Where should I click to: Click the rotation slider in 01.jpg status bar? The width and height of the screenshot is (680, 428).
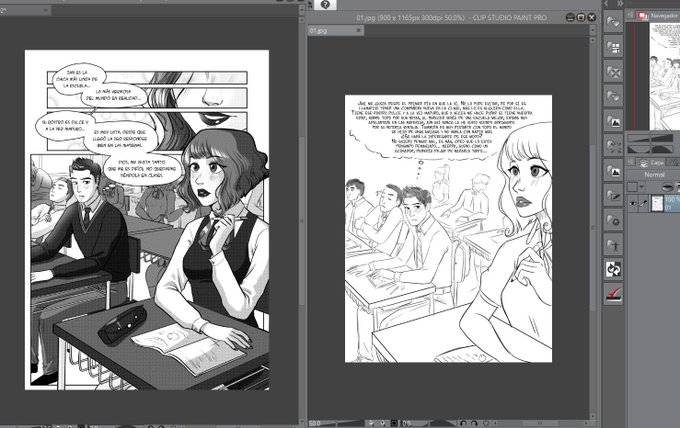click(x=435, y=423)
